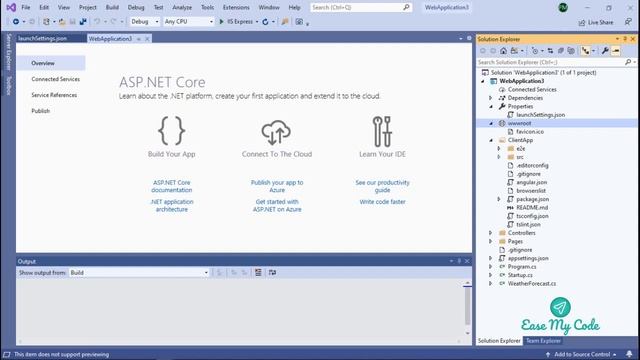Open the Project menu
The width and height of the screenshot is (640, 360).
pos(88,7)
